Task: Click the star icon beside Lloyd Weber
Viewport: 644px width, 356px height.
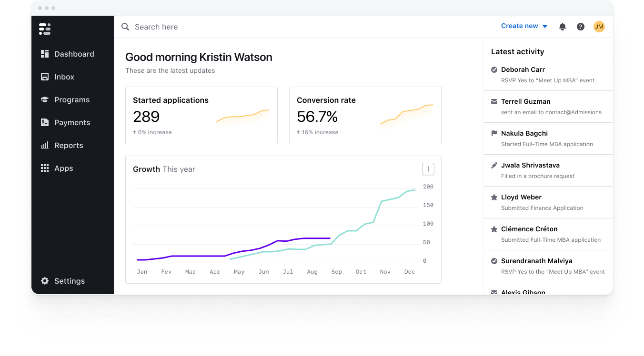Action: click(494, 197)
